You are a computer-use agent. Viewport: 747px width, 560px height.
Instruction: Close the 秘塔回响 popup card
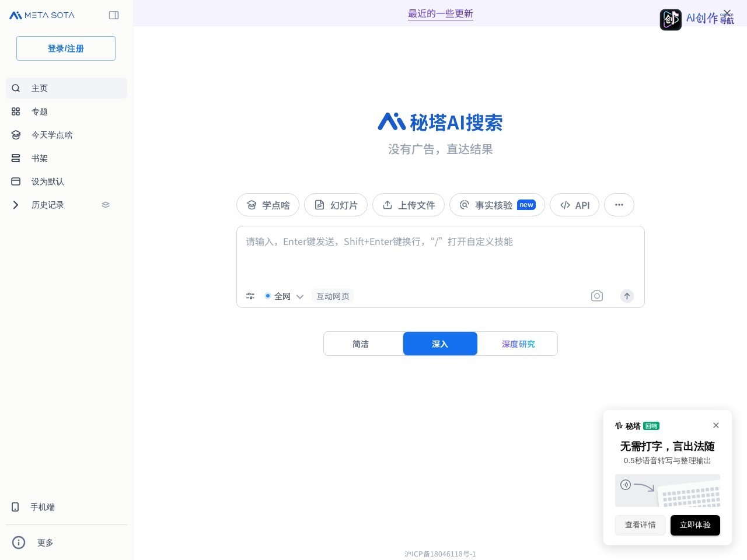pos(716,425)
